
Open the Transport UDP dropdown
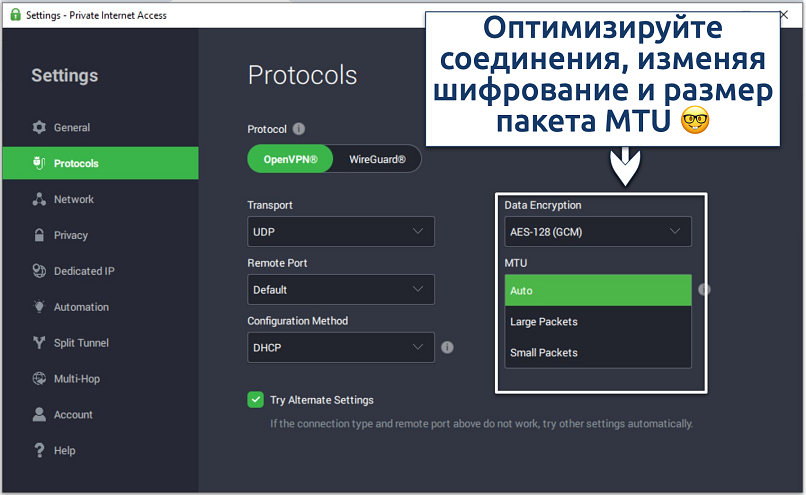pyautogui.click(x=341, y=231)
